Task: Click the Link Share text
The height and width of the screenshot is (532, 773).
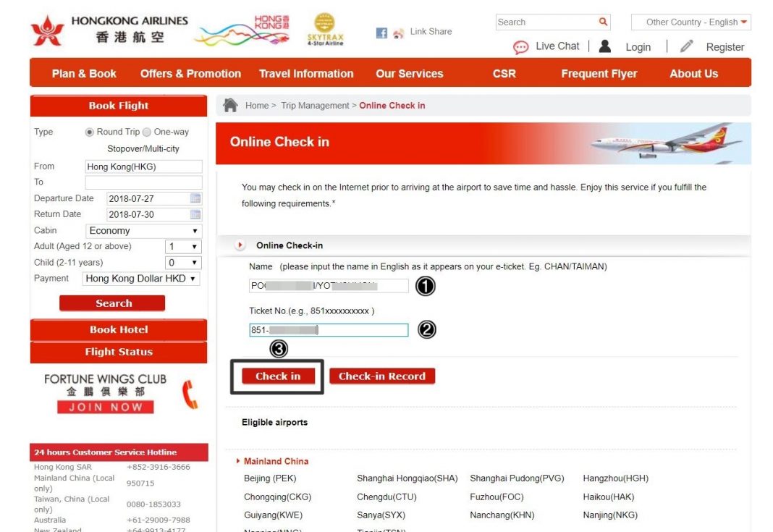Action: click(x=431, y=32)
